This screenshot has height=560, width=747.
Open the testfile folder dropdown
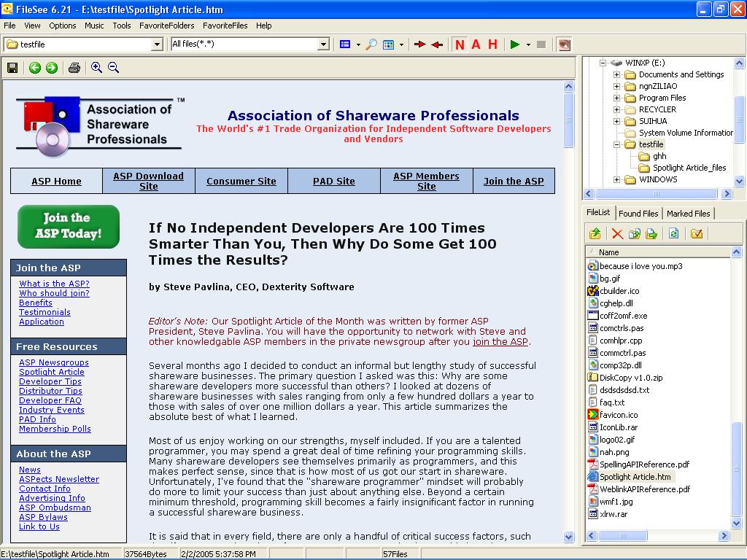point(156,44)
